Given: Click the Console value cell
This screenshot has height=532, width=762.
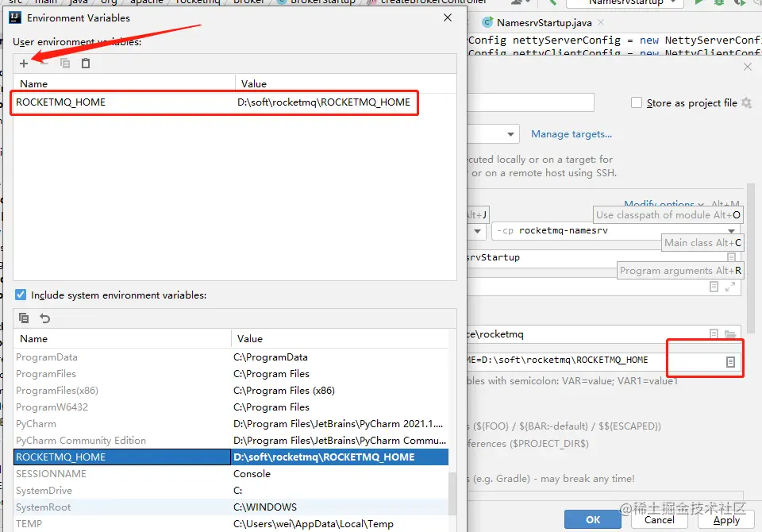Looking at the screenshot, I should 340,474.
